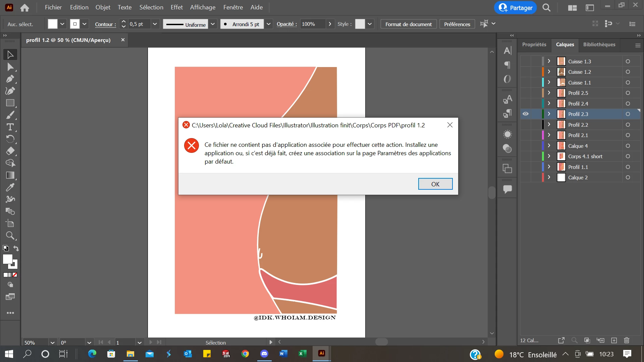Click the Format de document button
This screenshot has width=644, height=362.
coord(408,24)
